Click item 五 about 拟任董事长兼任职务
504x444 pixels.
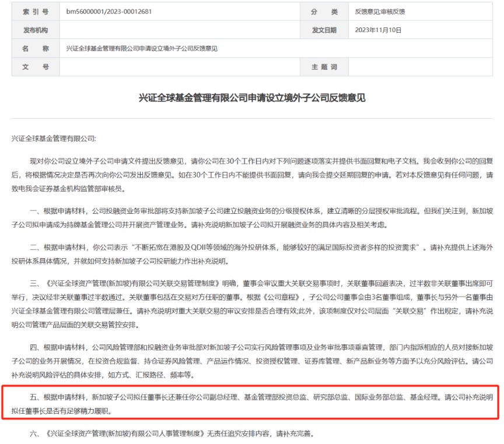pos(252,404)
